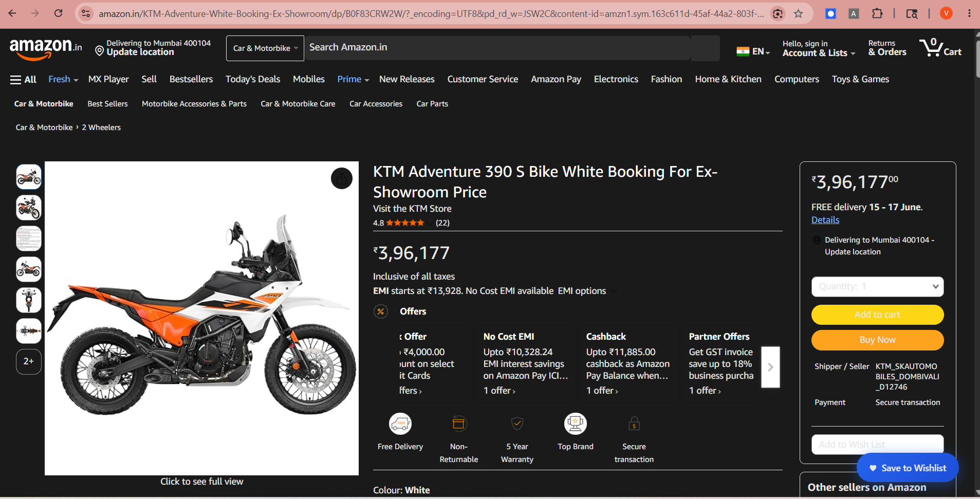Open the KTM seller name link
Viewport: 980px width, 499px height.
point(907,377)
